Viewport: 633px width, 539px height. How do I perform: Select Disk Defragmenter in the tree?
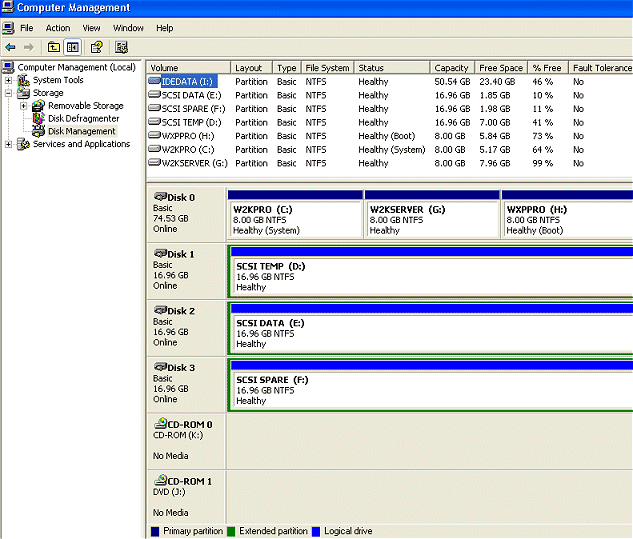pos(84,118)
